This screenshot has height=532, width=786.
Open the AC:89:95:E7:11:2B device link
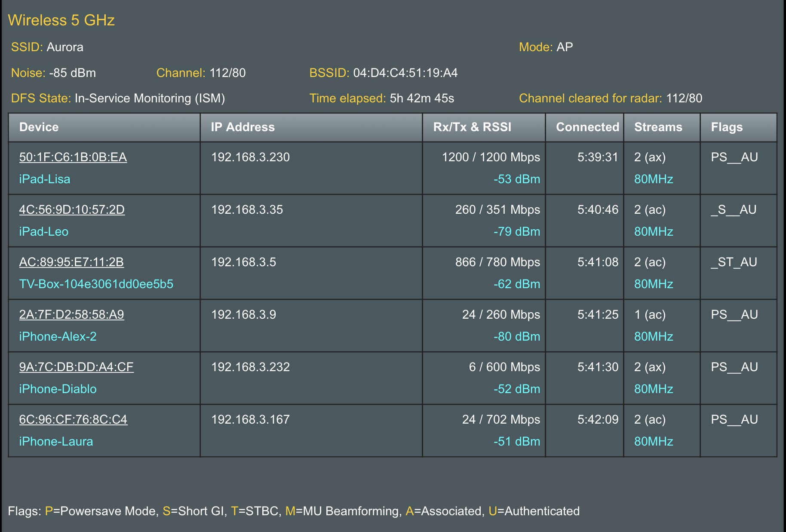pyautogui.click(x=71, y=262)
